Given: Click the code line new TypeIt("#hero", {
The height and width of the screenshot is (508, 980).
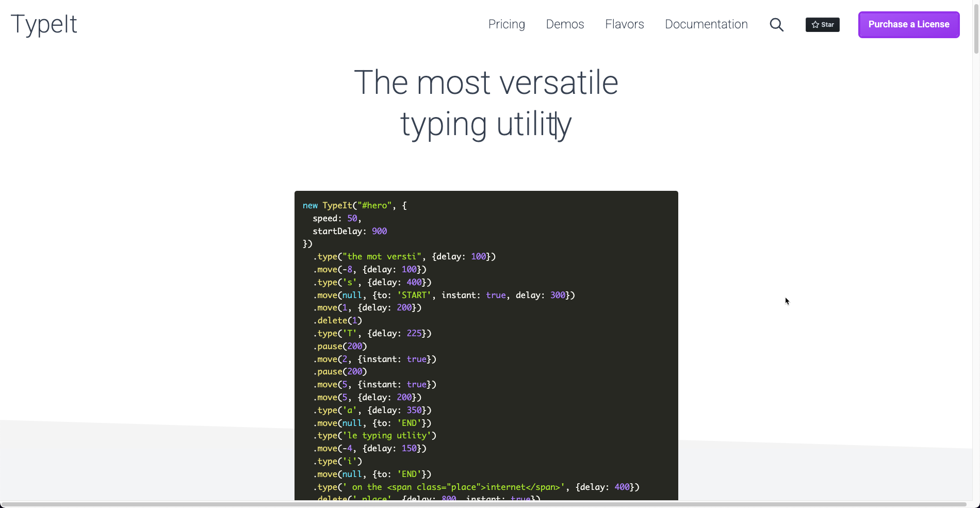Looking at the screenshot, I should coord(355,205).
